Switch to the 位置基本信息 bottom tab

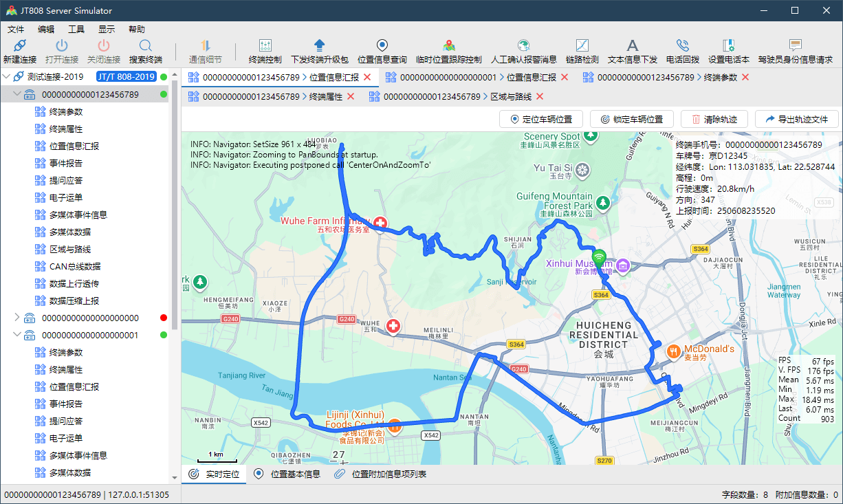click(x=287, y=474)
